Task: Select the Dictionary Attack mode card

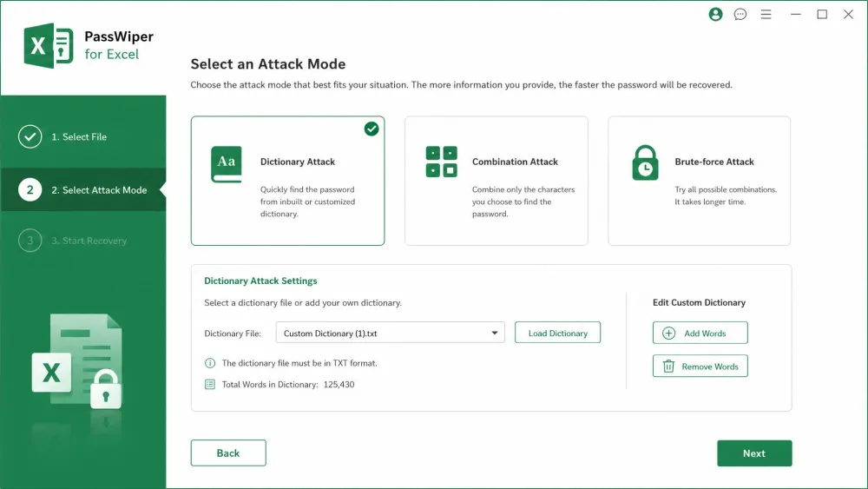Action: pyautogui.click(x=288, y=181)
